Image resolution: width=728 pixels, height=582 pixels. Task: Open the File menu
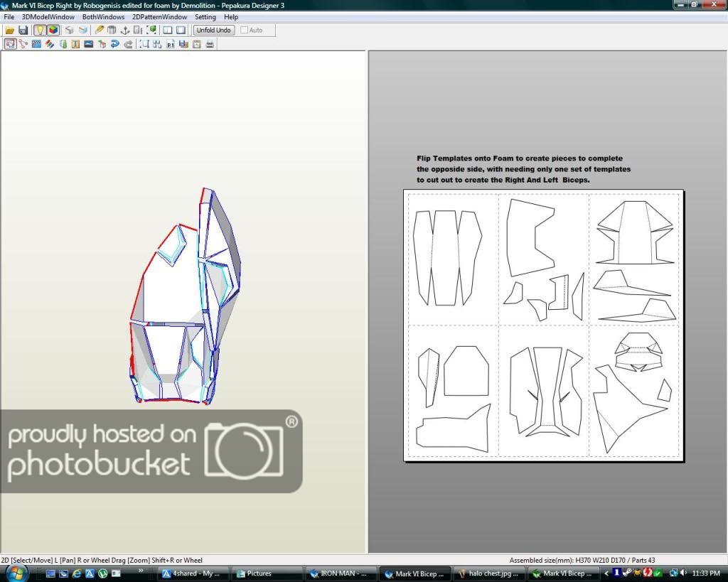click(x=9, y=17)
